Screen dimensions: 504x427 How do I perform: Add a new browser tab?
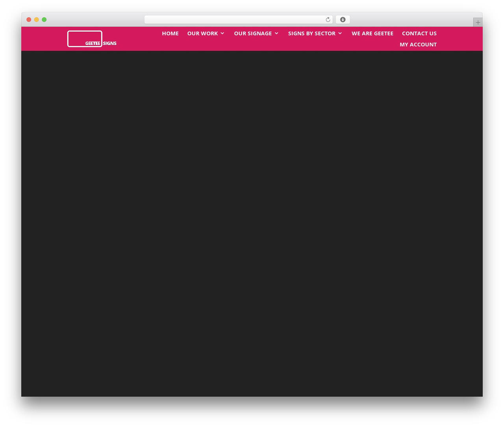478,22
